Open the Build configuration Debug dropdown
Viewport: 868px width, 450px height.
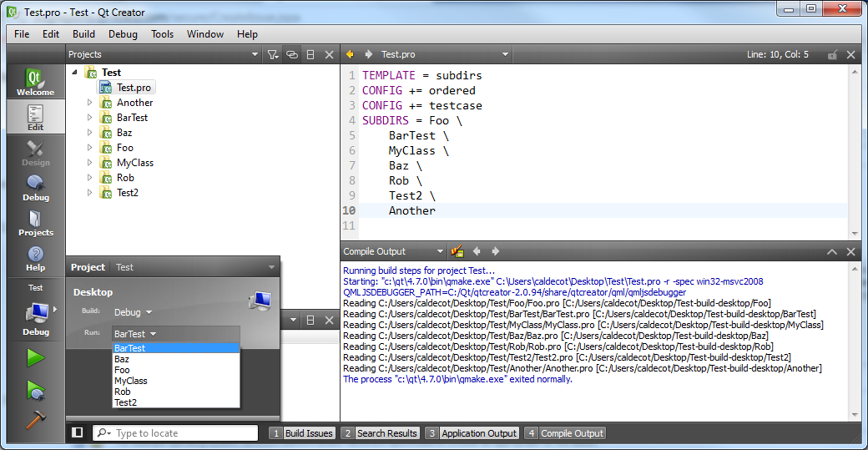pos(134,312)
